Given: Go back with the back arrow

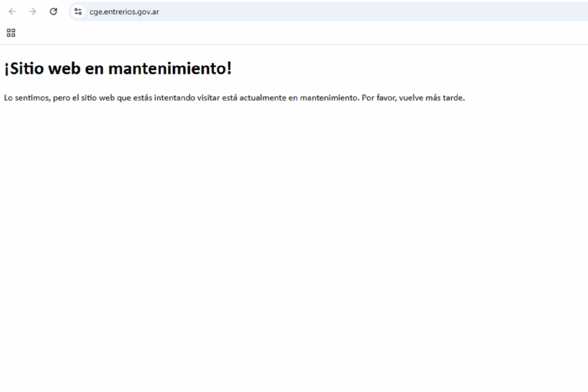Looking at the screenshot, I should (x=12, y=11).
